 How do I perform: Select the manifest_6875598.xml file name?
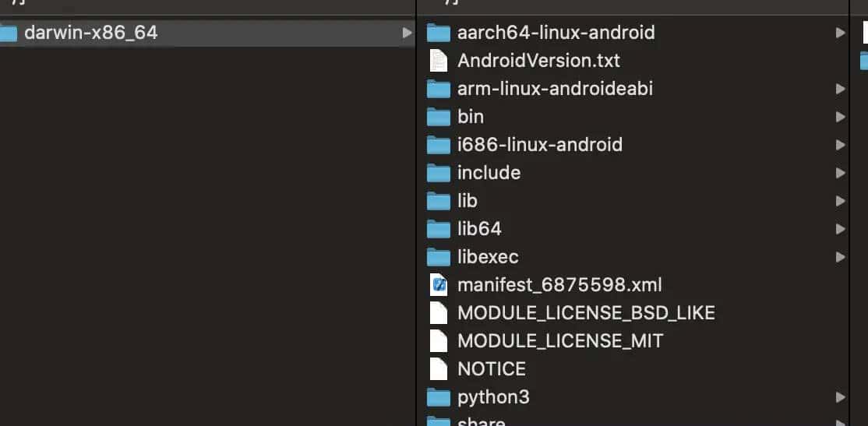(x=559, y=286)
